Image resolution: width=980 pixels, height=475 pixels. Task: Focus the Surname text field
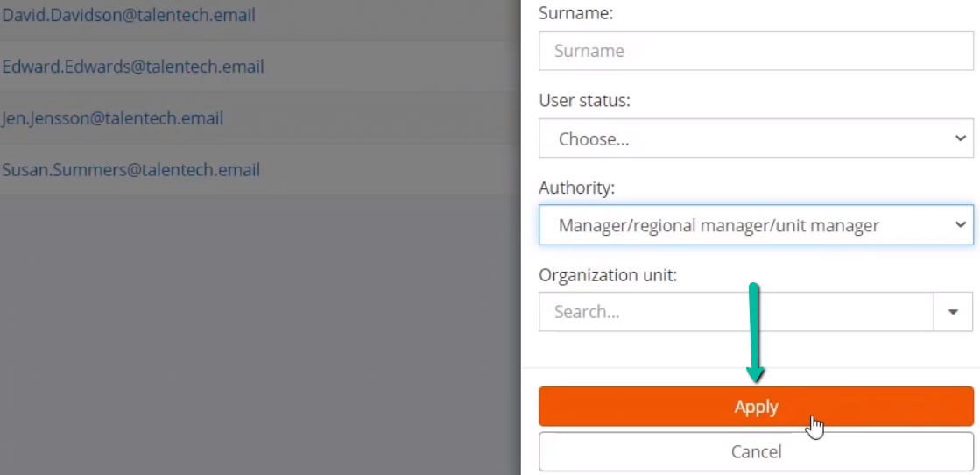pos(757,51)
